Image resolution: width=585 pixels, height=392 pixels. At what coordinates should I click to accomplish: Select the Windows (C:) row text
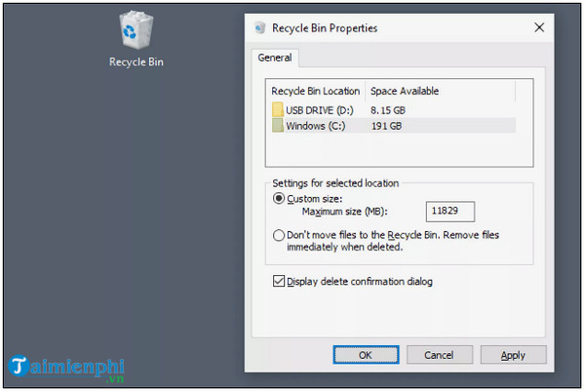coord(316,126)
